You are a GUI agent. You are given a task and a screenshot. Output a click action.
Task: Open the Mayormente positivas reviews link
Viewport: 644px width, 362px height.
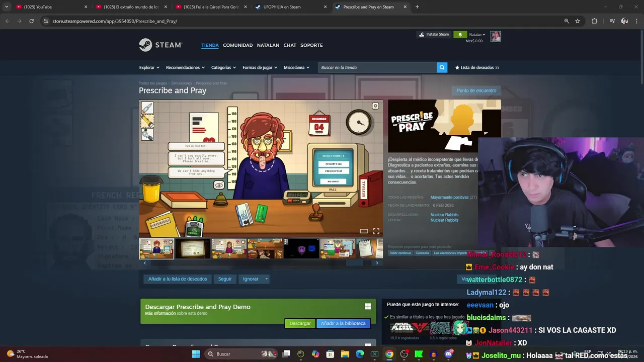450,198
